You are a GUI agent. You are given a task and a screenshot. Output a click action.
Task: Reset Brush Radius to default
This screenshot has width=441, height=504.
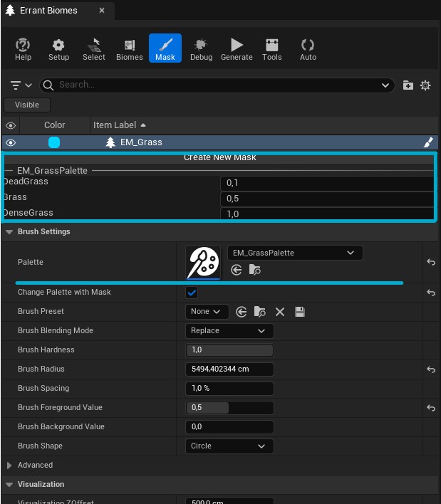click(431, 369)
